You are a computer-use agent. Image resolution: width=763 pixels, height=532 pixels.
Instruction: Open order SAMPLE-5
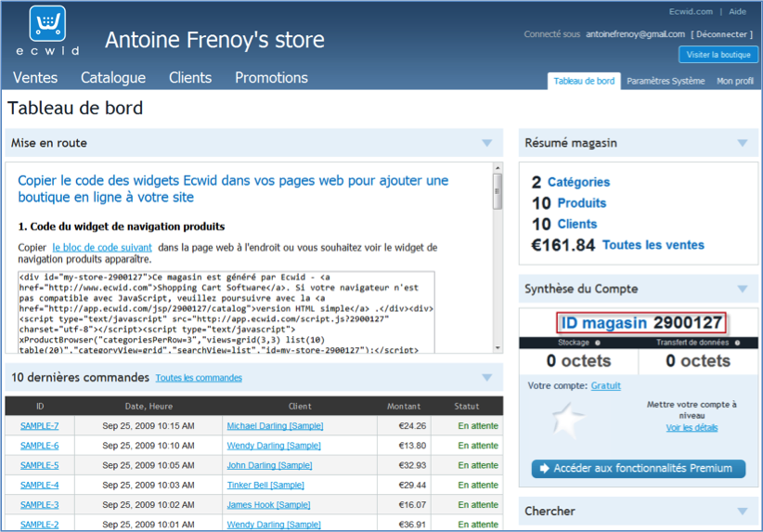tap(39, 466)
